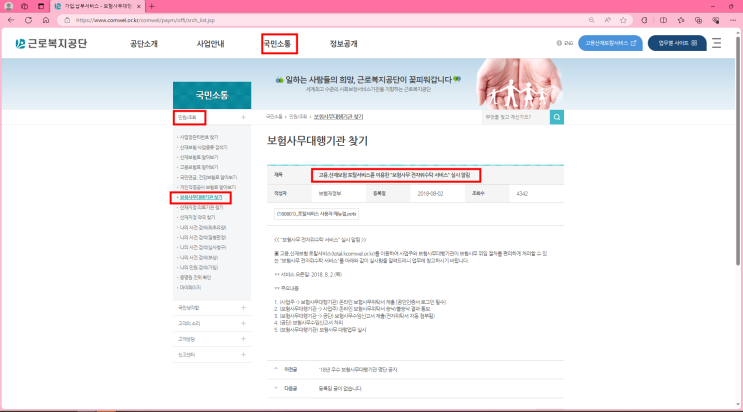Activate the Read aloud icon

(607, 20)
